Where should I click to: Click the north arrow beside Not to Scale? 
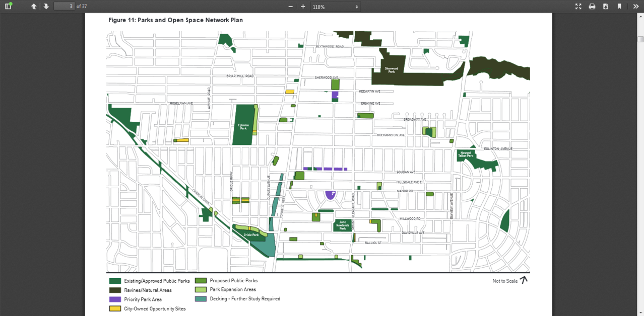[524, 280]
